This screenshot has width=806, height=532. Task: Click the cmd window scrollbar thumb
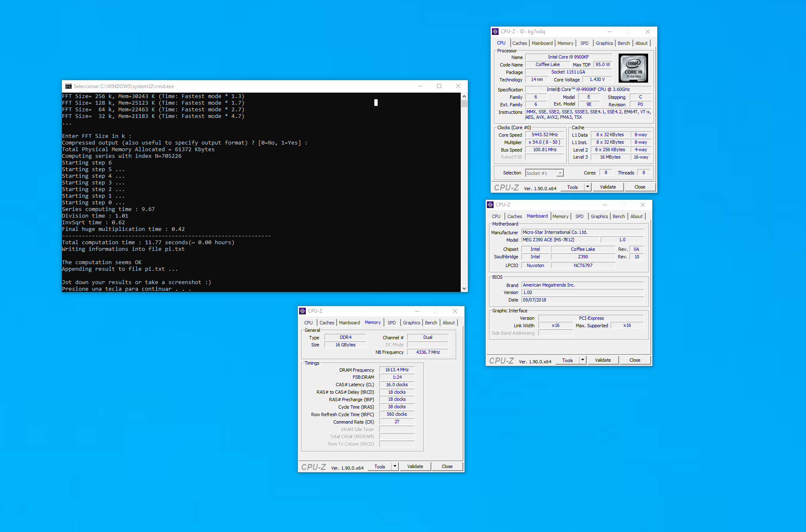coord(464,103)
